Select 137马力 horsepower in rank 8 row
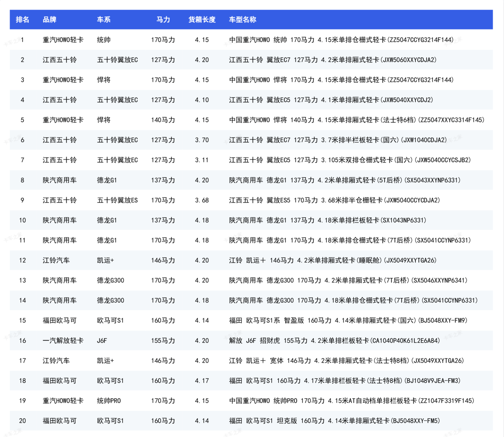The width and height of the screenshot is (504, 437). click(163, 180)
